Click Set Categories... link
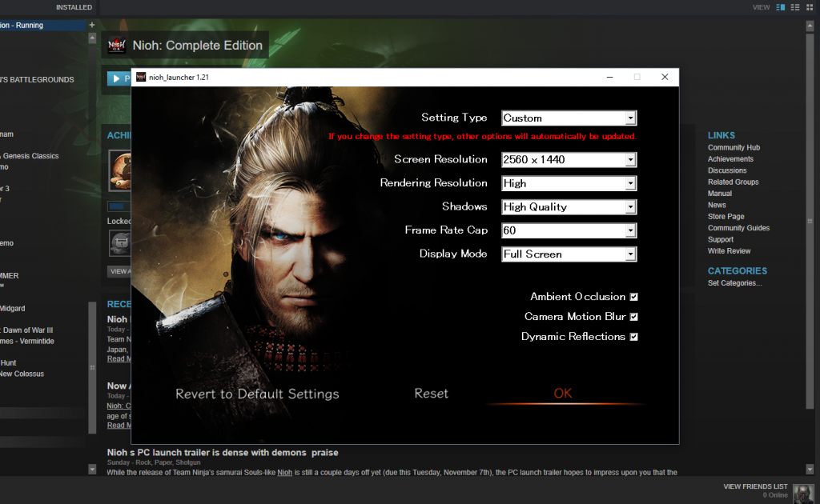This screenshot has width=820, height=504. click(734, 283)
